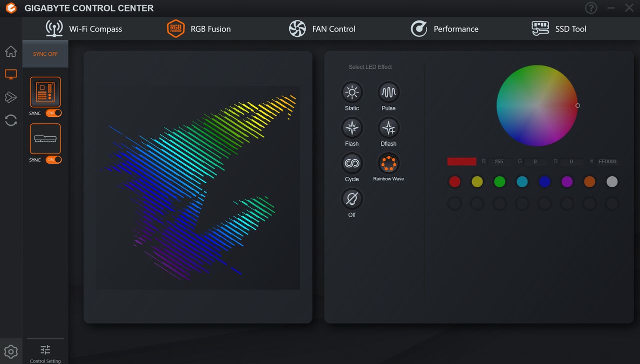Click the SSD Tool drive icon
The height and width of the screenshot is (364, 640).
coord(540,28)
